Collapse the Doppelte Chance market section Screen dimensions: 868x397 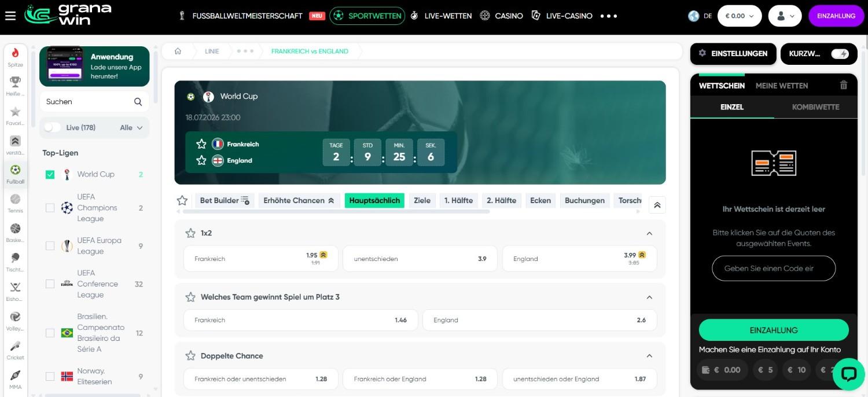point(649,356)
